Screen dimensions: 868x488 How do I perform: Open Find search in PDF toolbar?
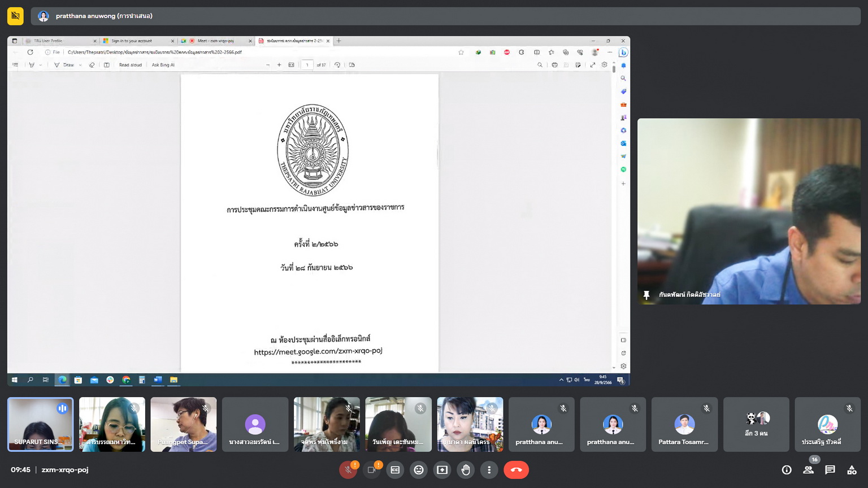[x=540, y=65]
